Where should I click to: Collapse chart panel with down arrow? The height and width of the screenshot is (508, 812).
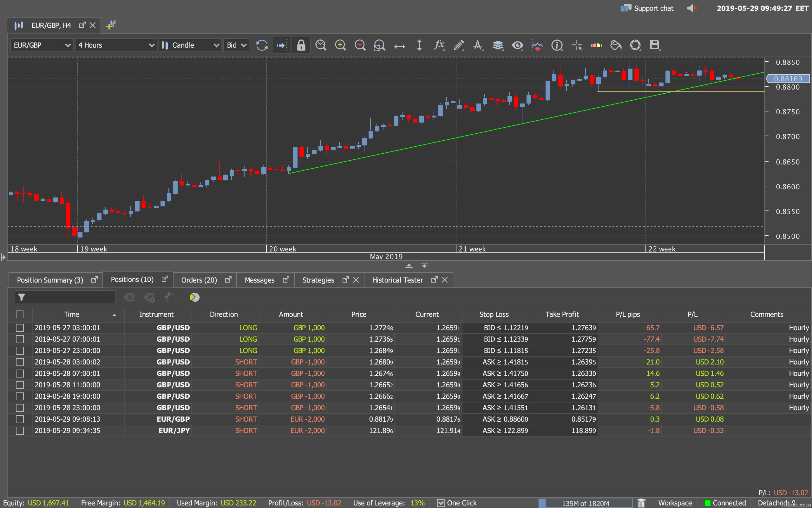424,266
